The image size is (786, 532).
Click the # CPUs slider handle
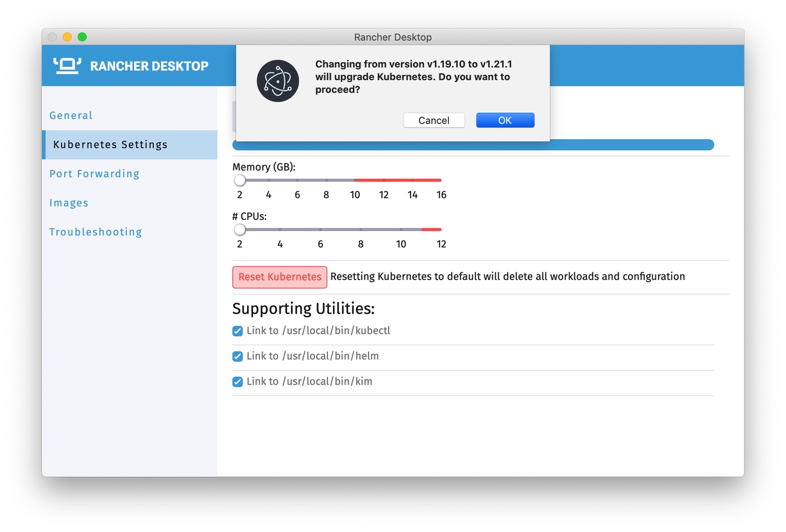pos(240,230)
